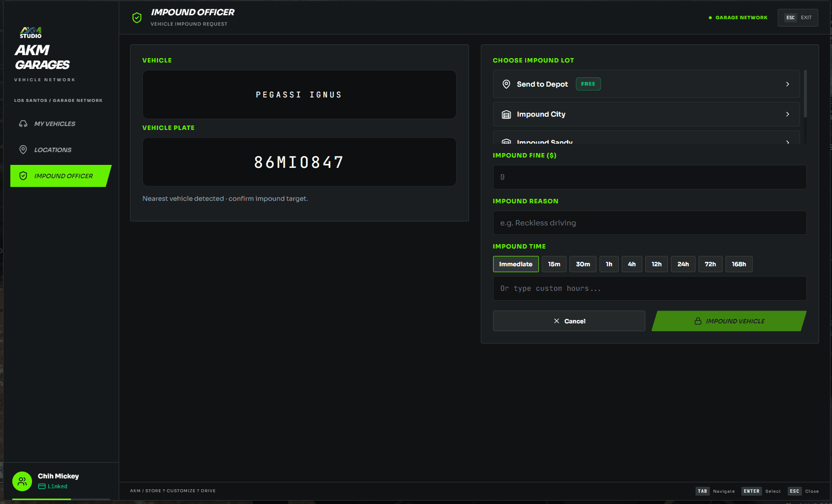Click the Cancel button
This screenshot has height=504, width=832.
point(569,321)
